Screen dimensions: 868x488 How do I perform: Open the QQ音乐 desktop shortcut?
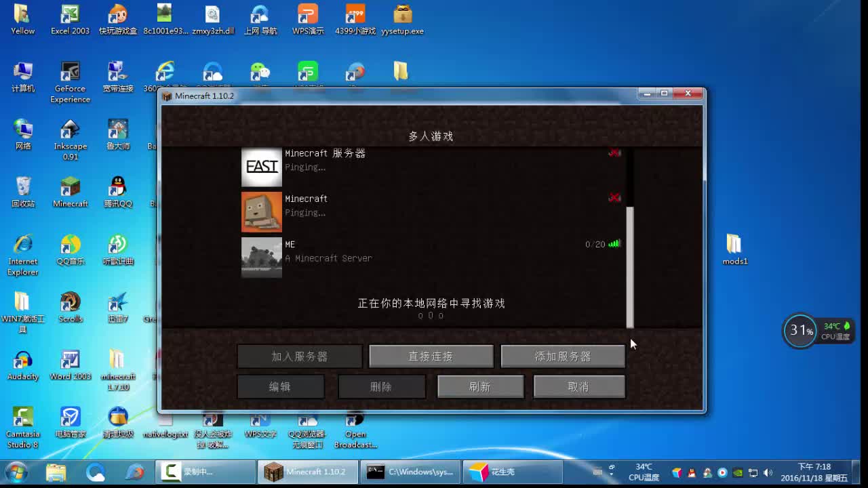pos(70,250)
